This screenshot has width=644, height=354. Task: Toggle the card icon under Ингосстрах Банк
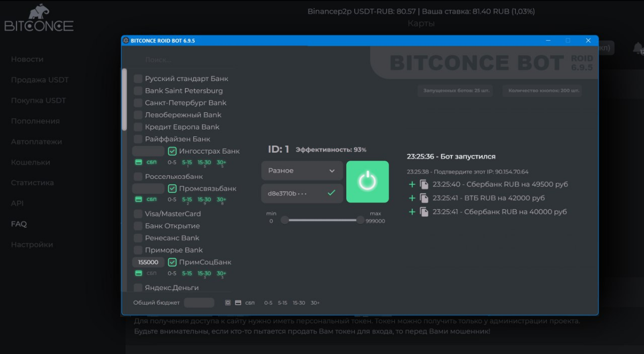pyautogui.click(x=138, y=162)
